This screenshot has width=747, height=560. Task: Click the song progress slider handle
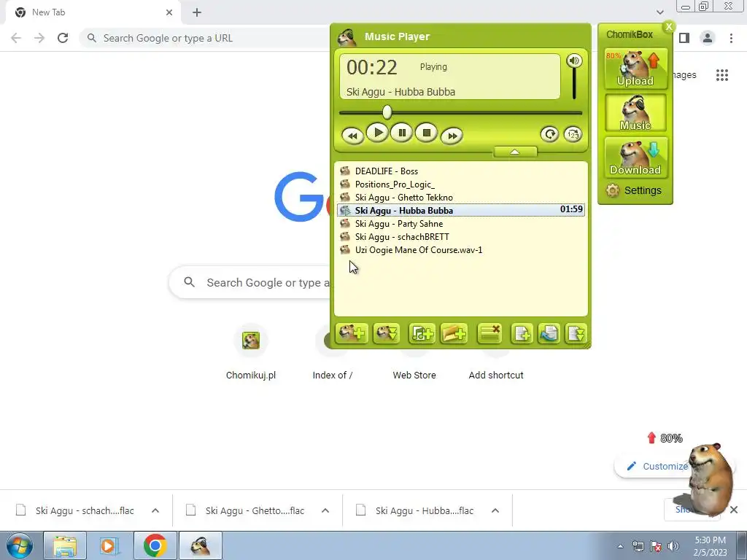point(387,112)
